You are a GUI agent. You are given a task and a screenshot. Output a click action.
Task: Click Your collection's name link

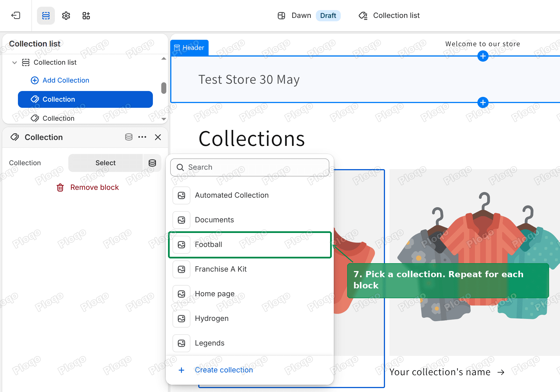tap(440, 372)
